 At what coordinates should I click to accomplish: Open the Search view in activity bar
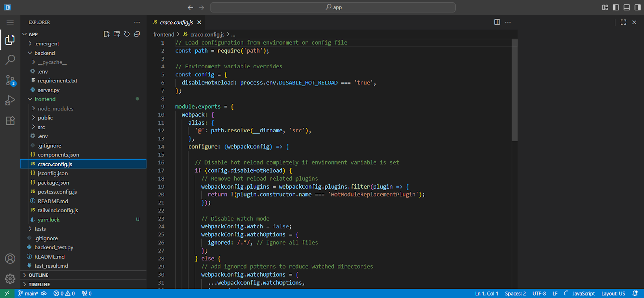(10, 60)
